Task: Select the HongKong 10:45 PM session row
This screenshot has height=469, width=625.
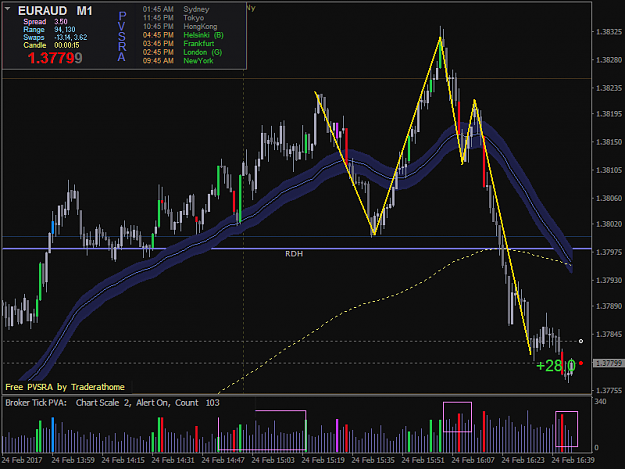Action: click(180, 27)
